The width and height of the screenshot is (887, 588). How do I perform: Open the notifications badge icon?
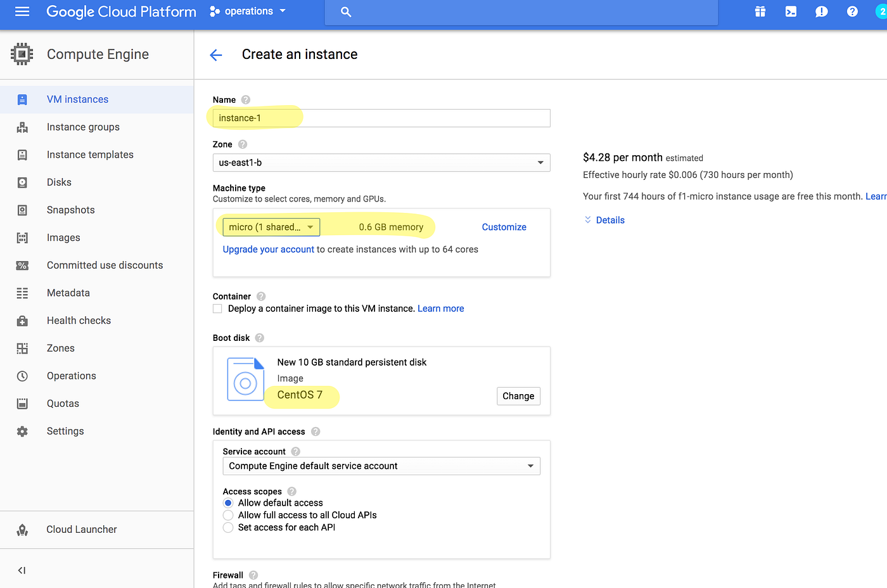click(881, 11)
